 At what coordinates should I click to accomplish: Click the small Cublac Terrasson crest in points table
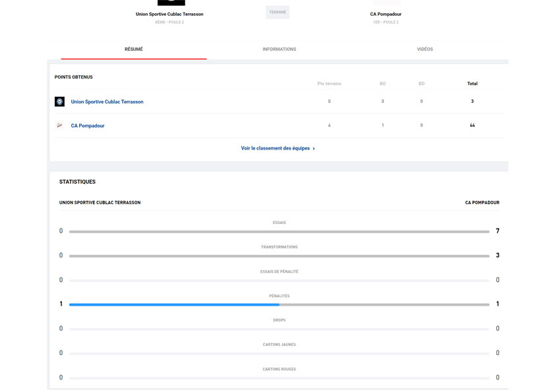point(60,101)
